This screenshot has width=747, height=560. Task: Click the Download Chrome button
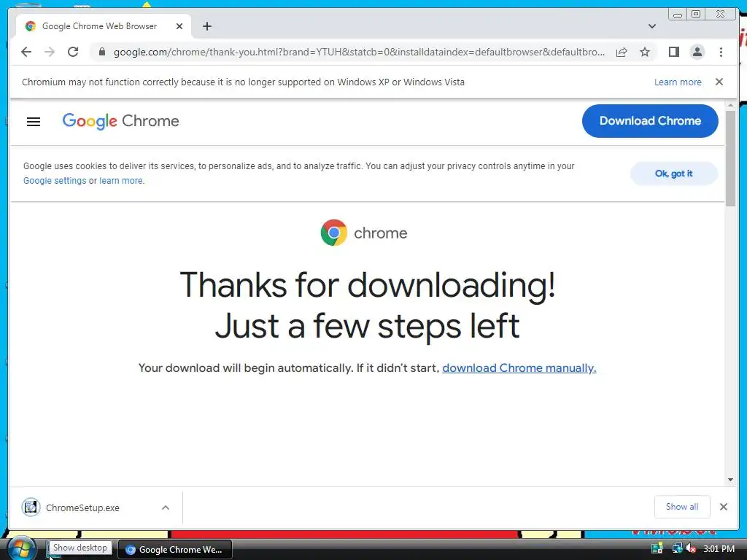(650, 121)
